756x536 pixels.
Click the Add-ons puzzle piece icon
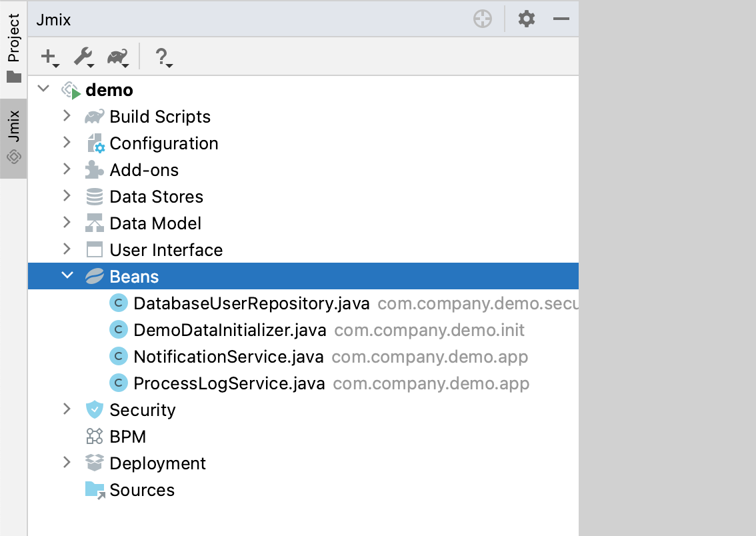pos(94,170)
